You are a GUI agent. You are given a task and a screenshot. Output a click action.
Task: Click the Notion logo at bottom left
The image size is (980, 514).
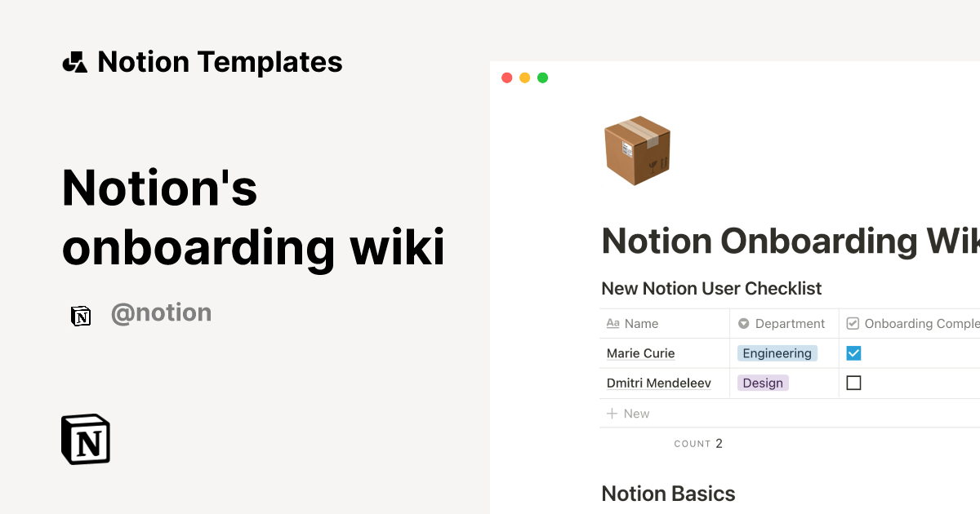(x=85, y=439)
